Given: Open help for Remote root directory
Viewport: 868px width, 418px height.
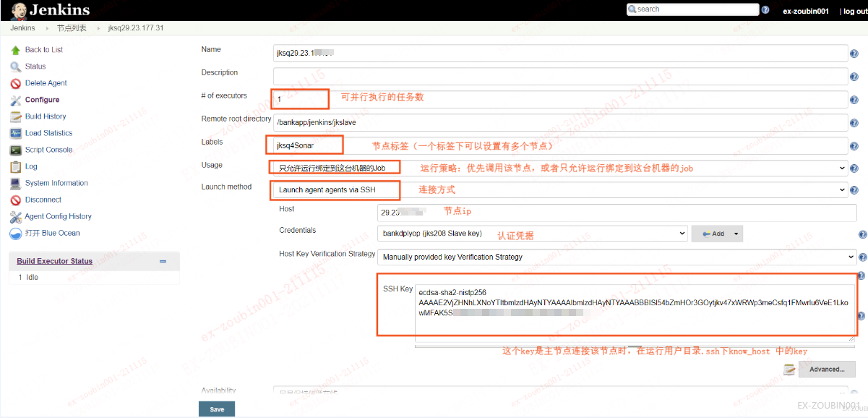Looking at the screenshot, I should (854, 124).
